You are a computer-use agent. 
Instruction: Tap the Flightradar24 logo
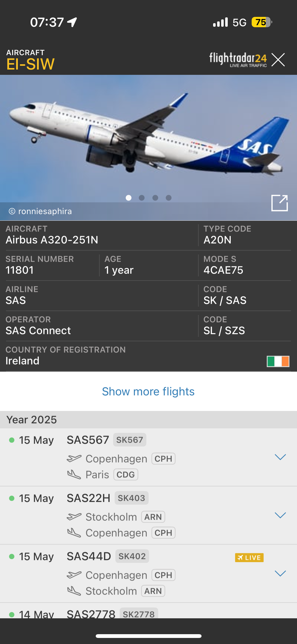pyautogui.click(x=238, y=60)
